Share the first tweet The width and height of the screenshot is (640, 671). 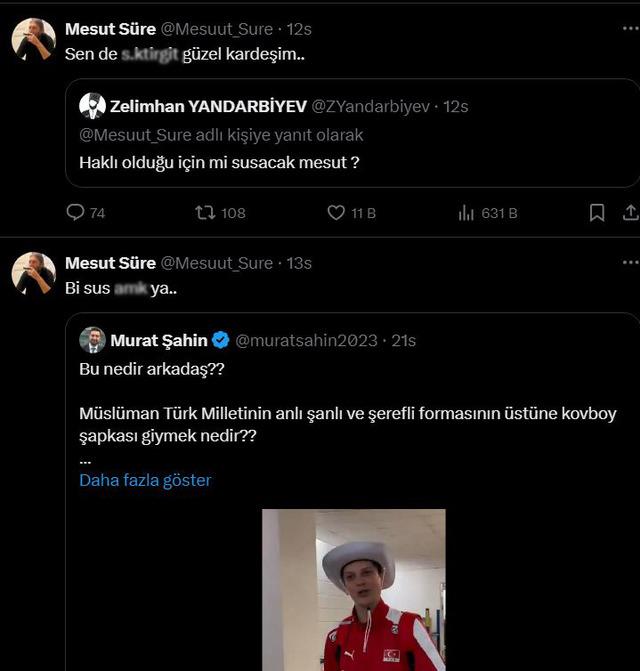630,212
